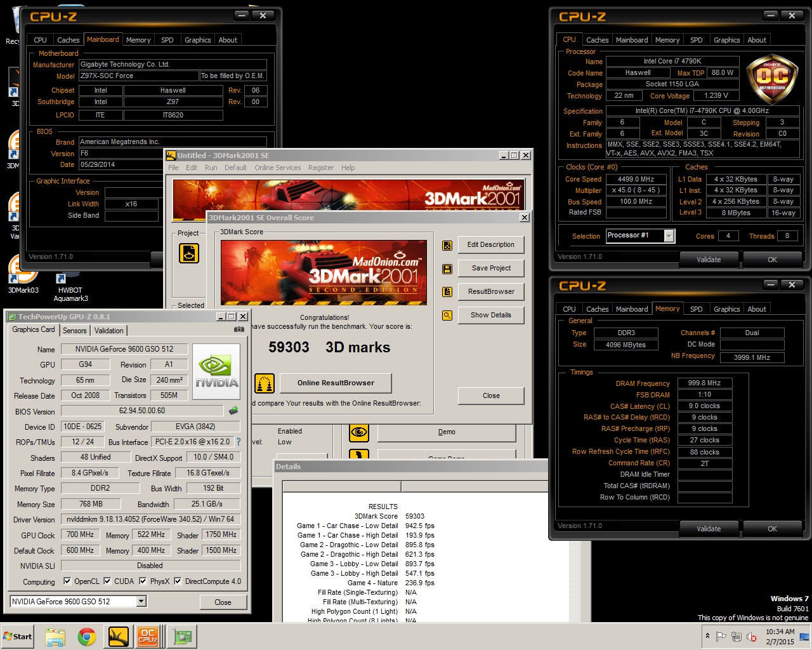Click clock in system tray
The width and height of the screenshot is (812, 650).
780,637
